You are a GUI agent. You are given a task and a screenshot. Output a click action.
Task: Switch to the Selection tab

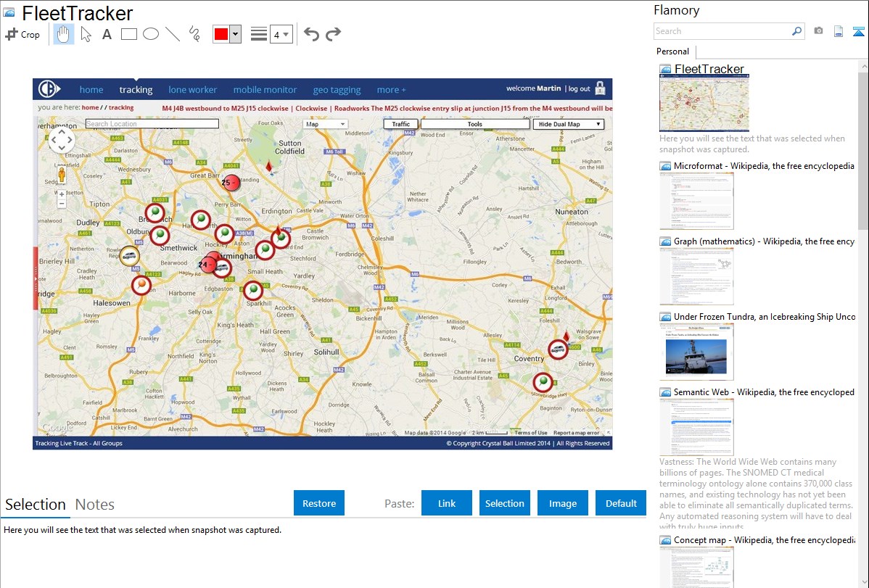[x=36, y=505]
